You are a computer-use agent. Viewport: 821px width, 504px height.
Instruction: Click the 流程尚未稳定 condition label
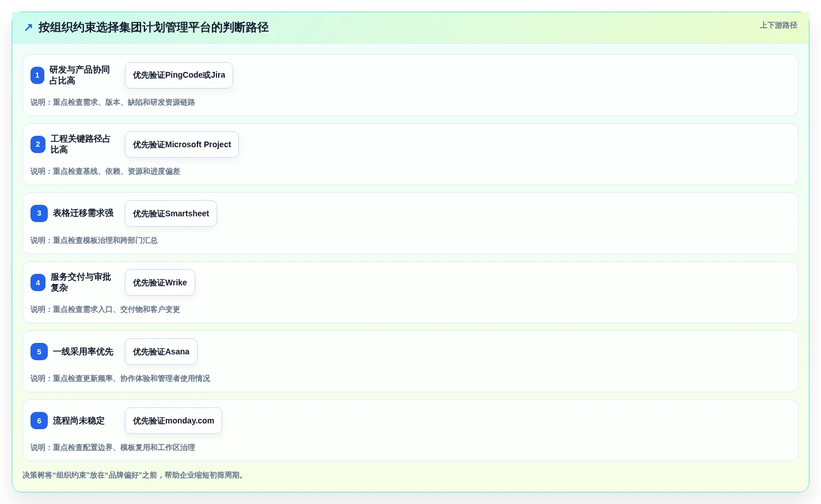point(79,421)
